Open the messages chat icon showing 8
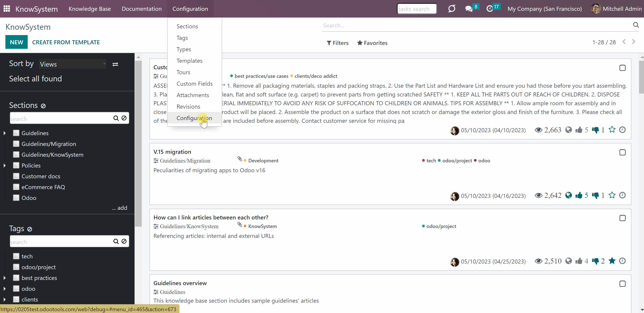644x313 pixels. 469,9
